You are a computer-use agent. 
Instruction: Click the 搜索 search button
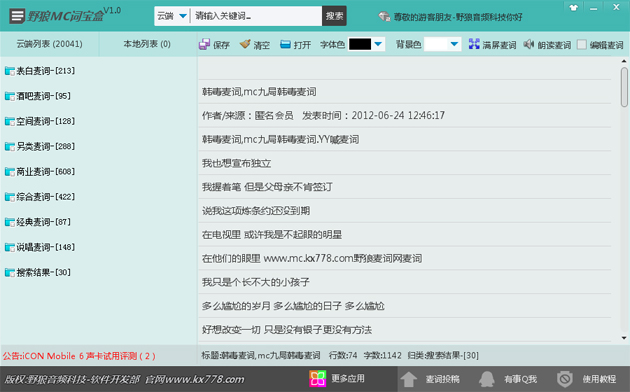point(334,16)
